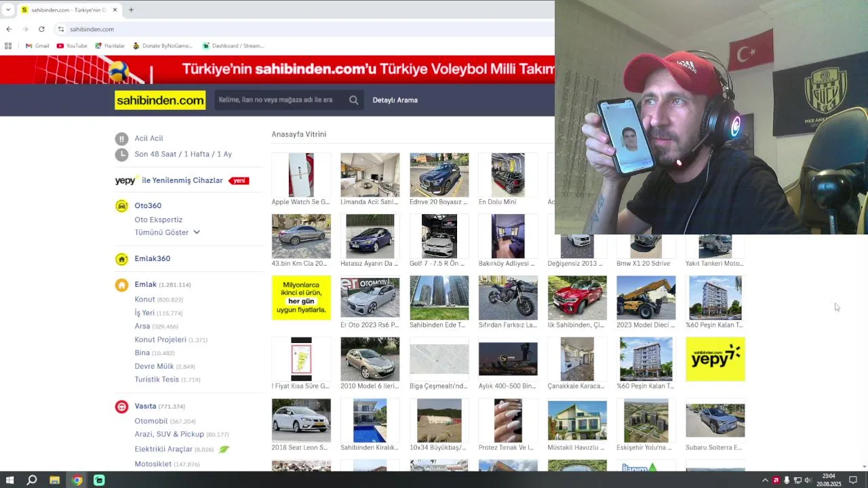The height and width of the screenshot is (488, 868).
Task: Show hidden system tray icons
Action: (765, 480)
